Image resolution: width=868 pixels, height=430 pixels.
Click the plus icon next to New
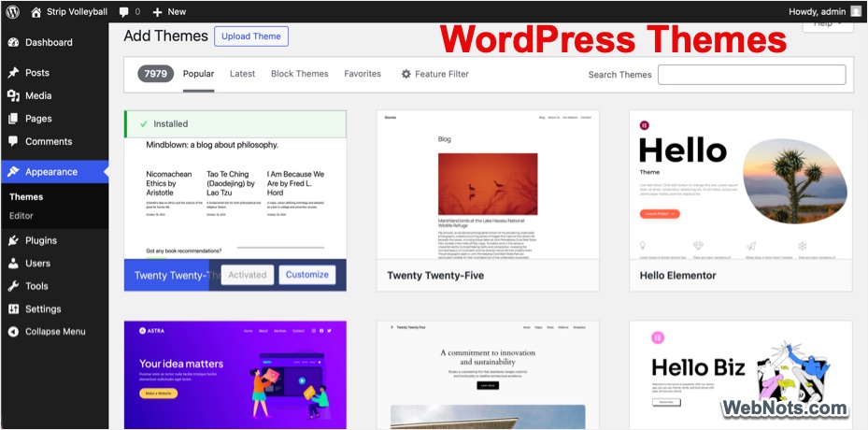[x=157, y=11]
